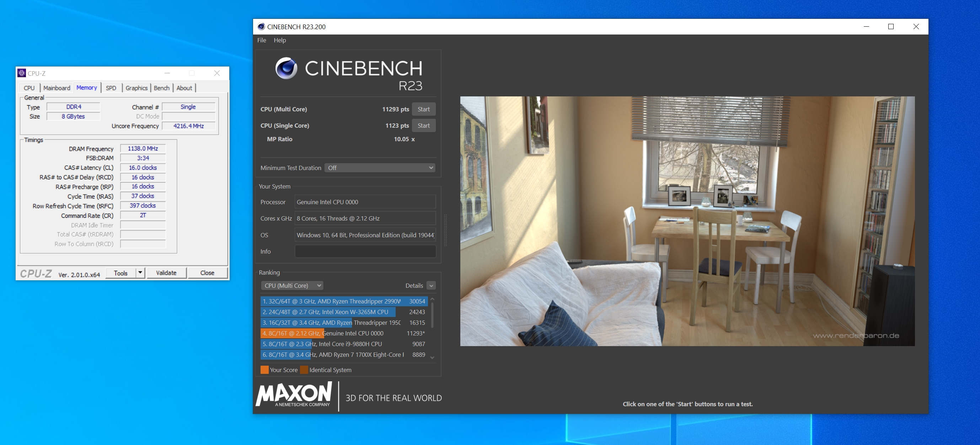
Task: Switch to the Mainboard tab in CPU-Z
Action: [x=57, y=88]
